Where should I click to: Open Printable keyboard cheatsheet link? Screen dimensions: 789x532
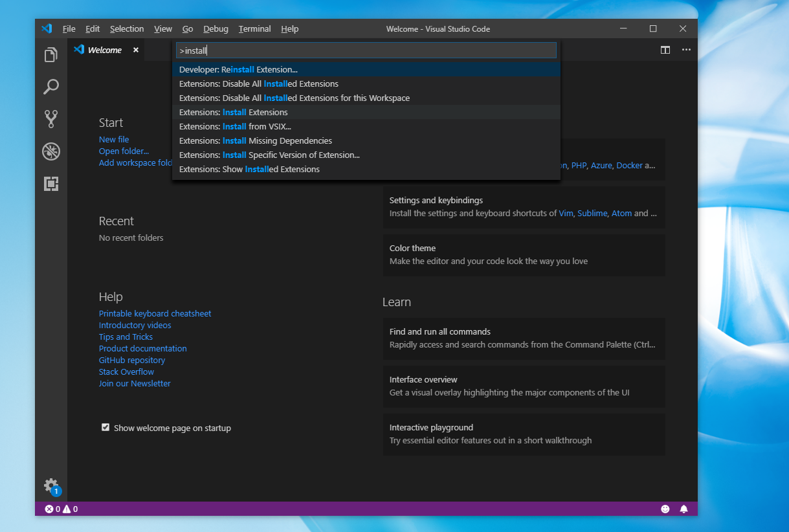click(x=155, y=313)
